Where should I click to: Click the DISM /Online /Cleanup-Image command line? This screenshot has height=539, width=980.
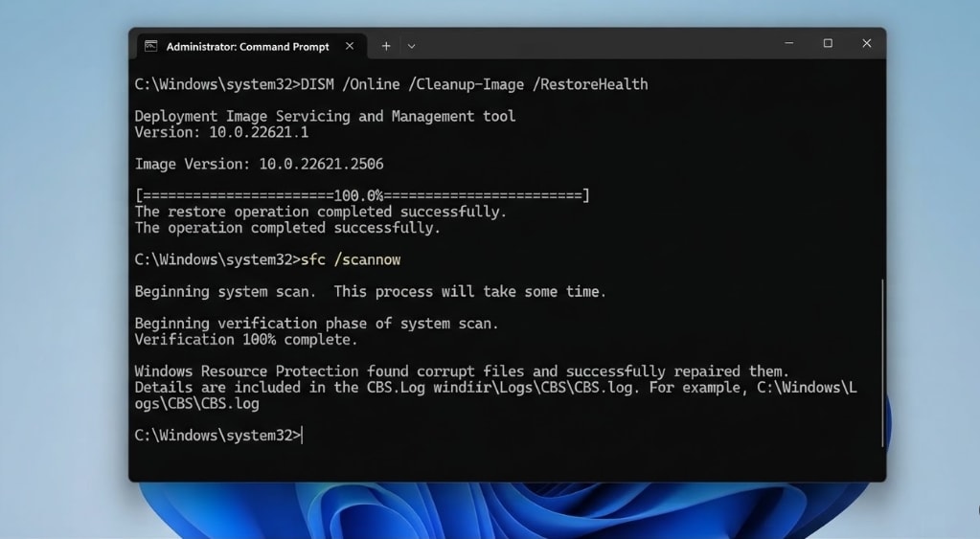point(391,84)
